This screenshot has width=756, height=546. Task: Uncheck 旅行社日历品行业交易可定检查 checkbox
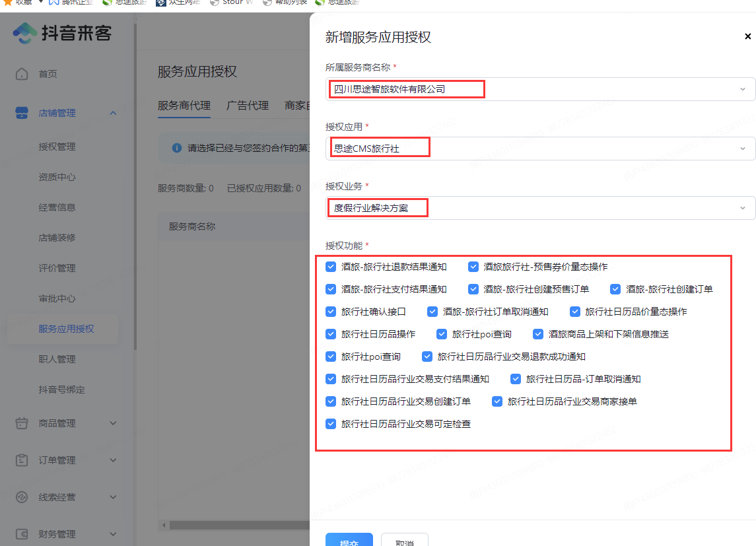coord(331,424)
